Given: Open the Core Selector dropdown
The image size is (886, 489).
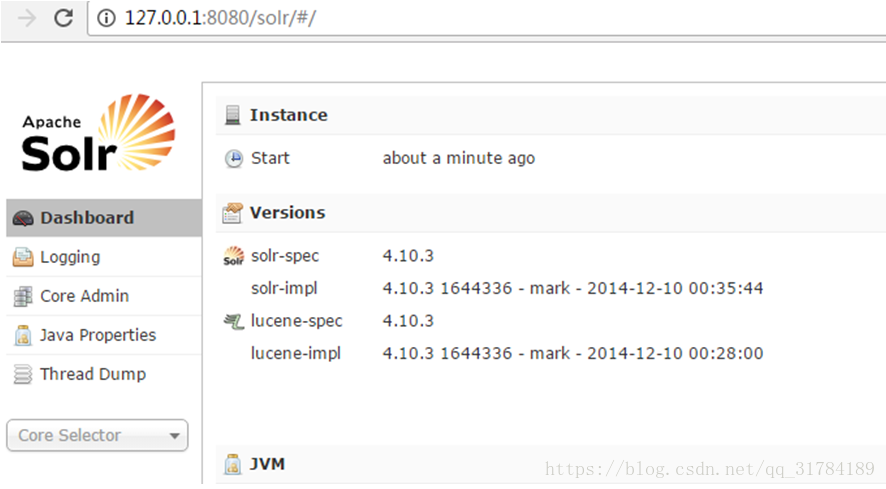Looking at the screenshot, I should coord(97,435).
